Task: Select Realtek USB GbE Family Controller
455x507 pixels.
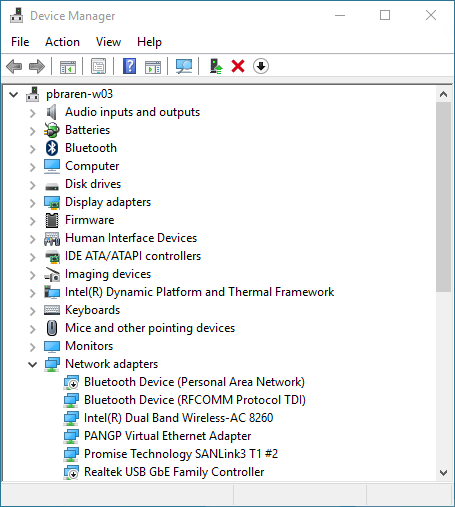Action: coord(174,472)
